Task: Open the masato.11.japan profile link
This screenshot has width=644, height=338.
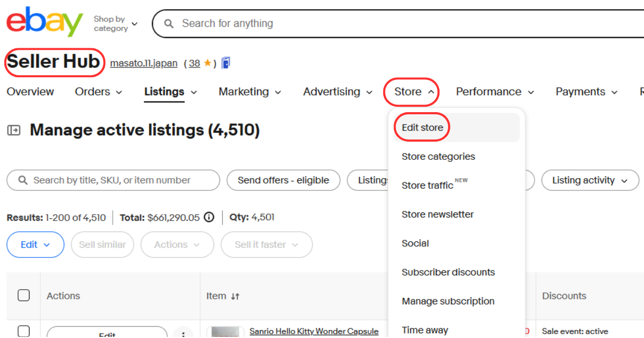Action: tap(143, 63)
